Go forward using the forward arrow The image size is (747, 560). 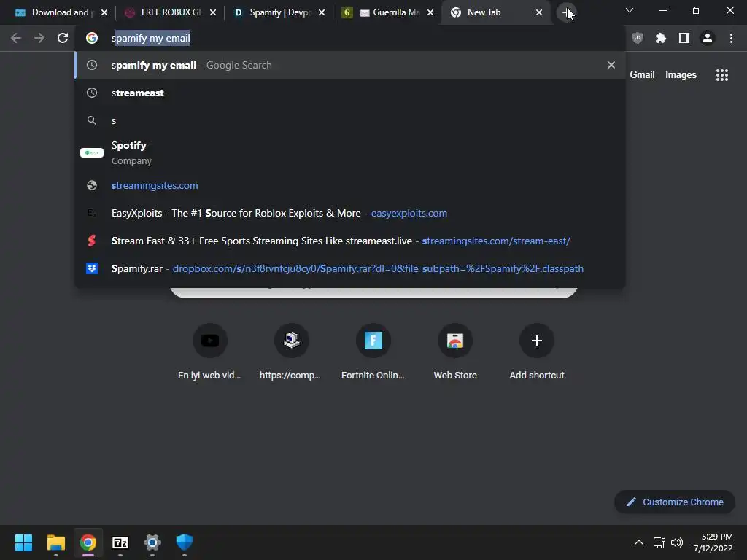(x=39, y=38)
